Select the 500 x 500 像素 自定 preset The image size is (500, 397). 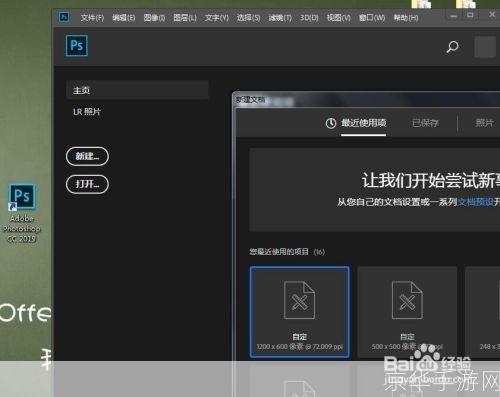tap(407, 312)
